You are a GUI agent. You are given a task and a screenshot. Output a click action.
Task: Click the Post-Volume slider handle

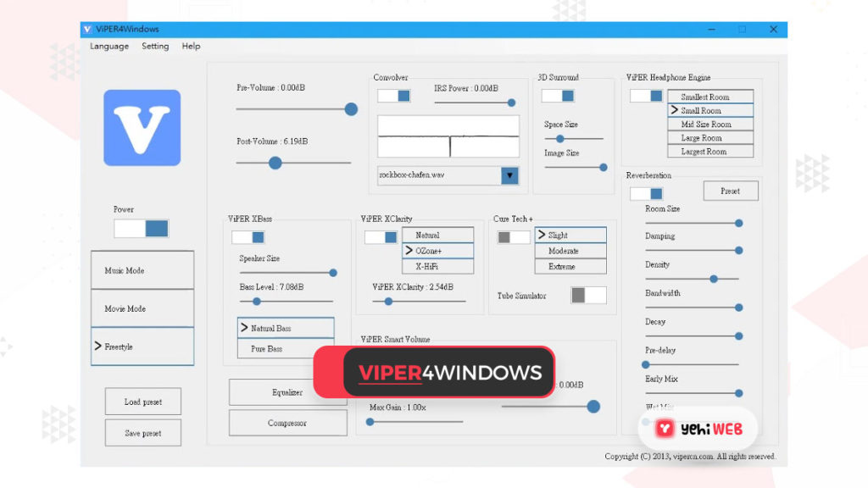(275, 163)
